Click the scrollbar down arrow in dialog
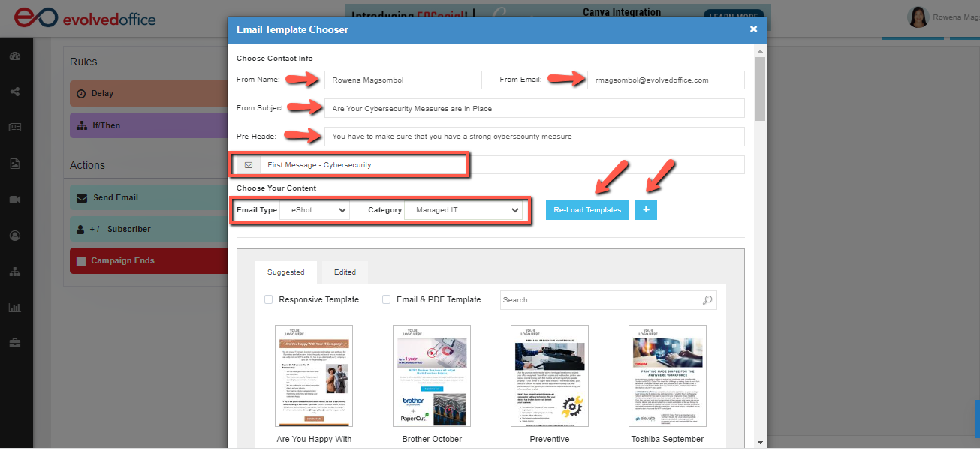This screenshot has height=451, width=980. point(760,442)
